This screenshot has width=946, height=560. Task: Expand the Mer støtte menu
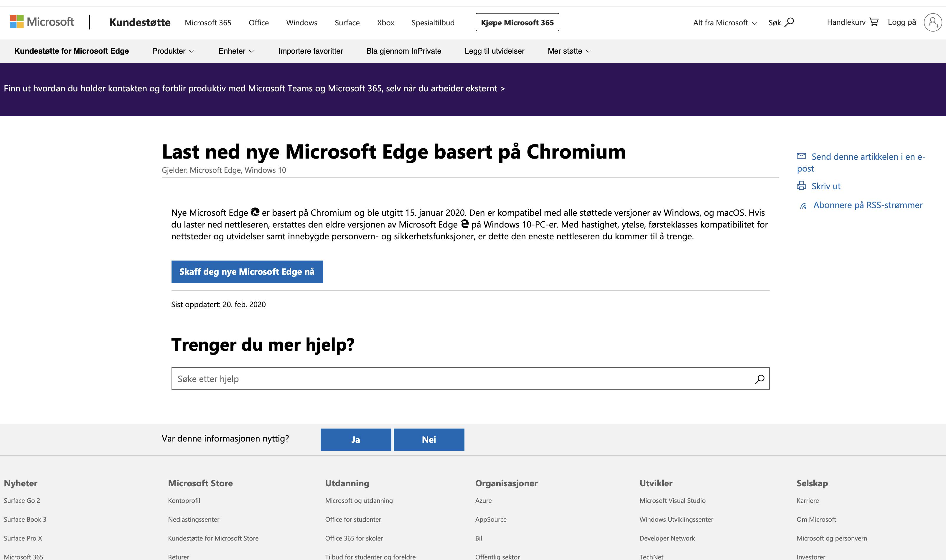click(x=569, y=51)
